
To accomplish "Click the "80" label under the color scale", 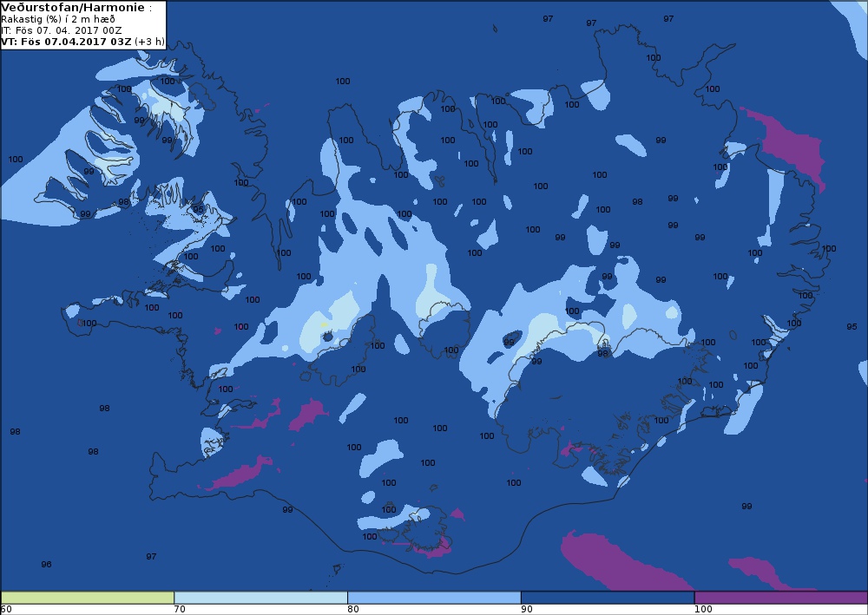I will (x=353, y=610).
